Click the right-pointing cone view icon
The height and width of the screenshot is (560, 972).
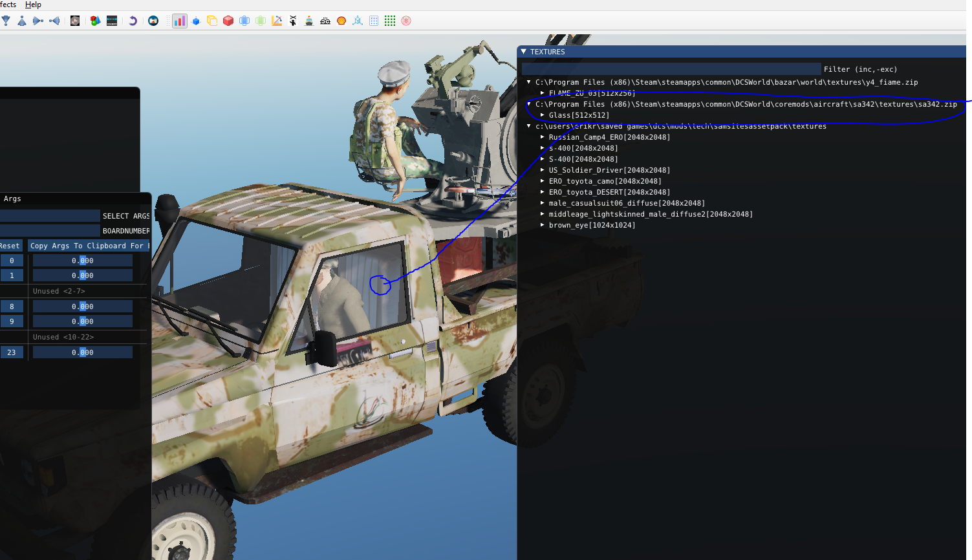coord(38,21)
